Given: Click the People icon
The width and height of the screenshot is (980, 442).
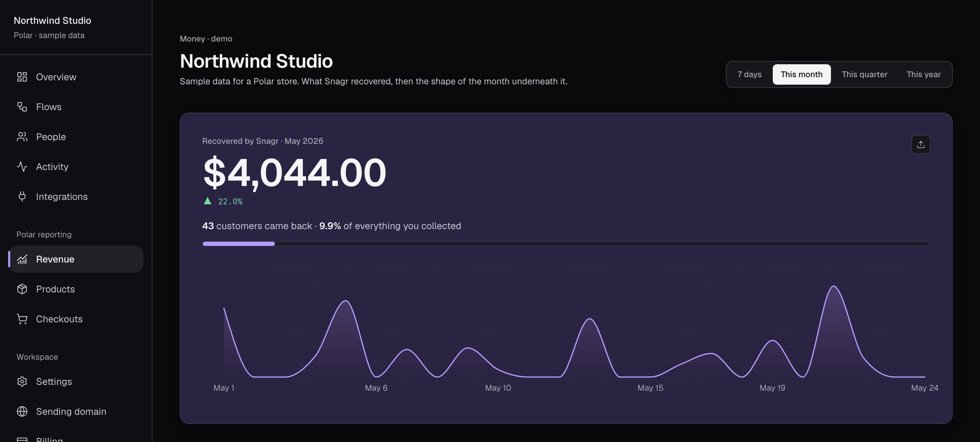Looking at the screenshot, I should point(22,137).
